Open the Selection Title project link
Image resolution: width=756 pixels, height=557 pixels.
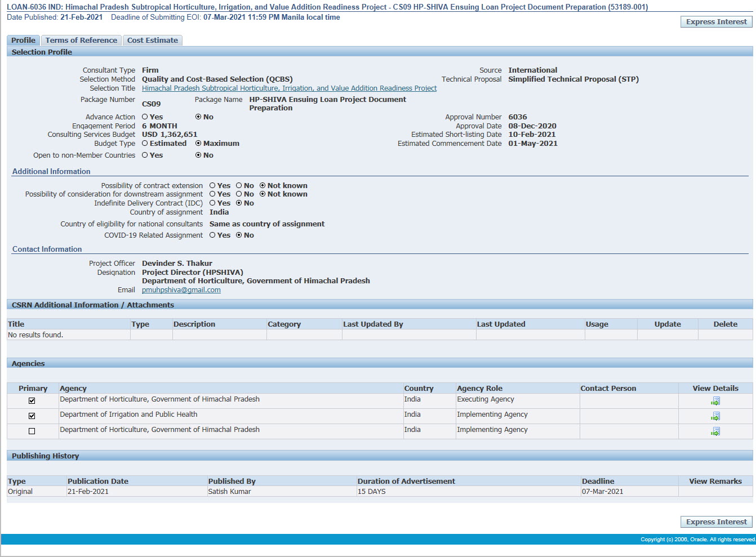point(289,88)
